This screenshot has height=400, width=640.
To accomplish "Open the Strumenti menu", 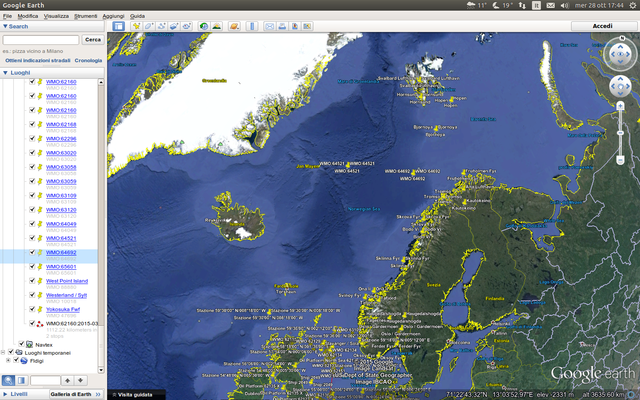I will (x=85, y=16).
